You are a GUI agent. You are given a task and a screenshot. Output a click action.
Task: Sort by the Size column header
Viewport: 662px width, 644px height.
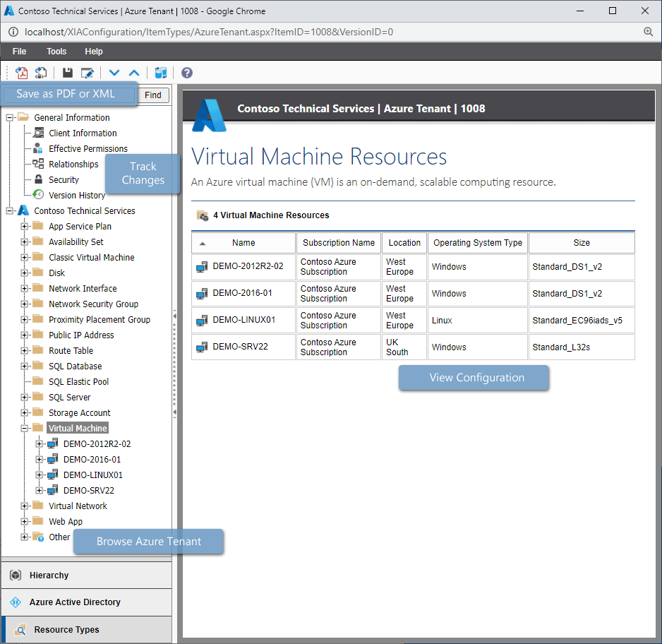point(582,243)
